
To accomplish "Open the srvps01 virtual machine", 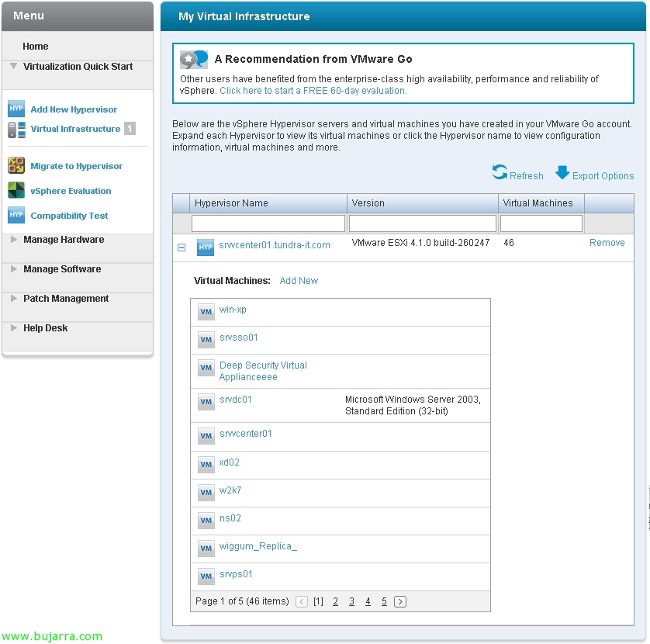I will click(236, 574).
